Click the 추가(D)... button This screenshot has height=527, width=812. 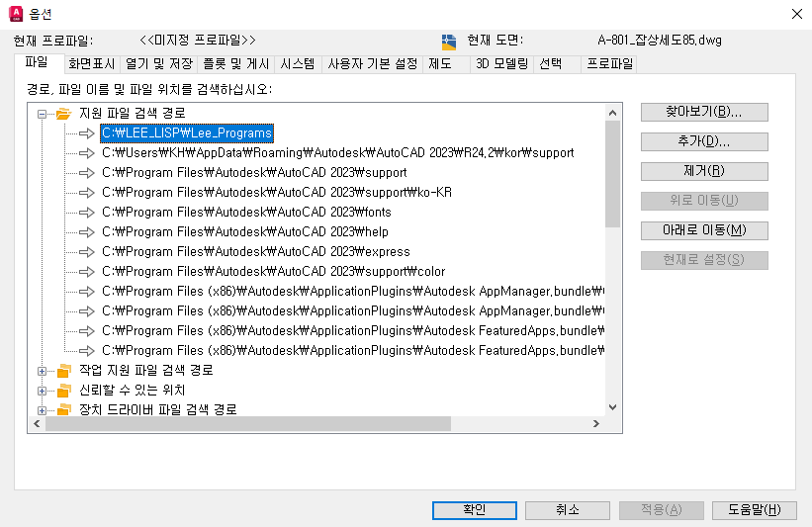click(704, 141)
